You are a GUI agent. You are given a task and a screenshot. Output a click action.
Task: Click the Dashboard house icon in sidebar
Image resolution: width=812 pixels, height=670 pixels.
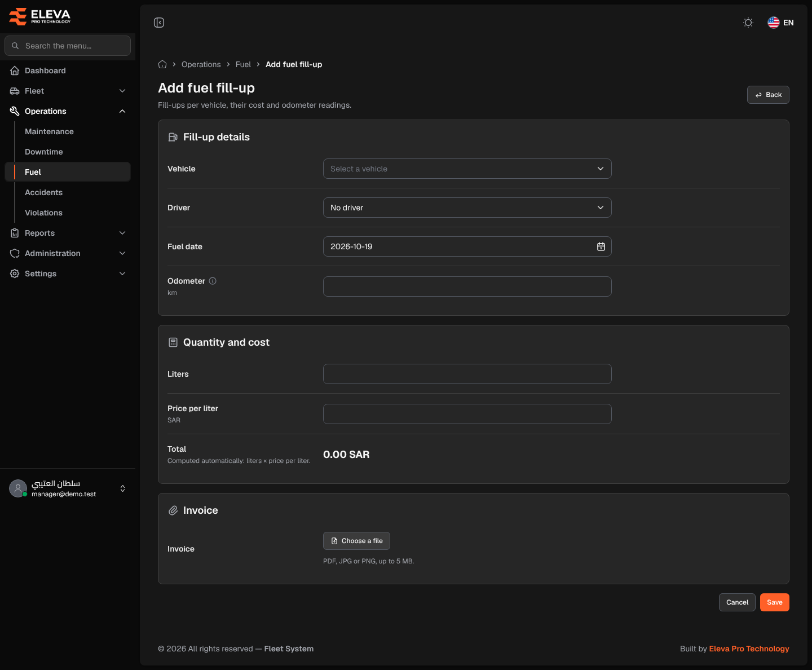(x=15, y=70)
